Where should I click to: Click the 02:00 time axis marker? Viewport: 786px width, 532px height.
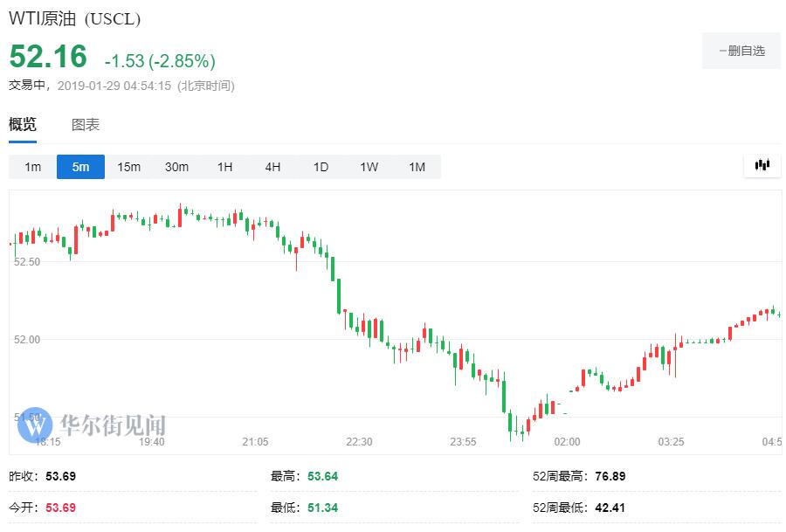pos(567,442)
